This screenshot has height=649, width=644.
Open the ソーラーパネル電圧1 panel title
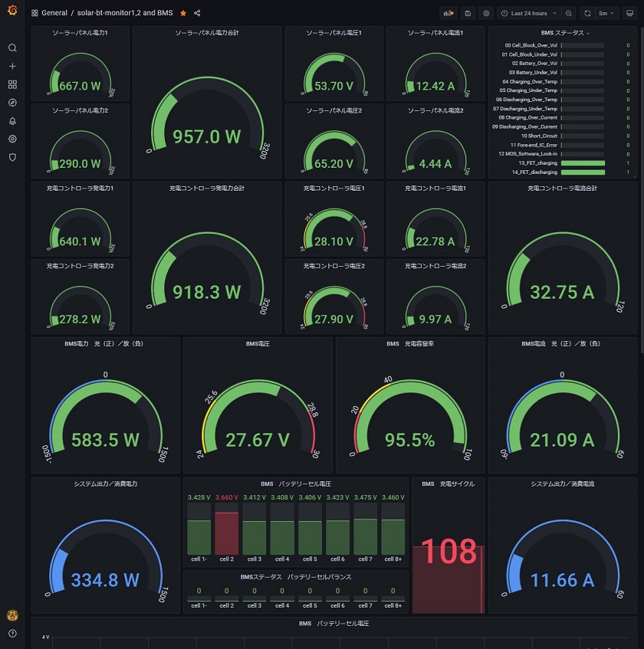tap(333, 33)
